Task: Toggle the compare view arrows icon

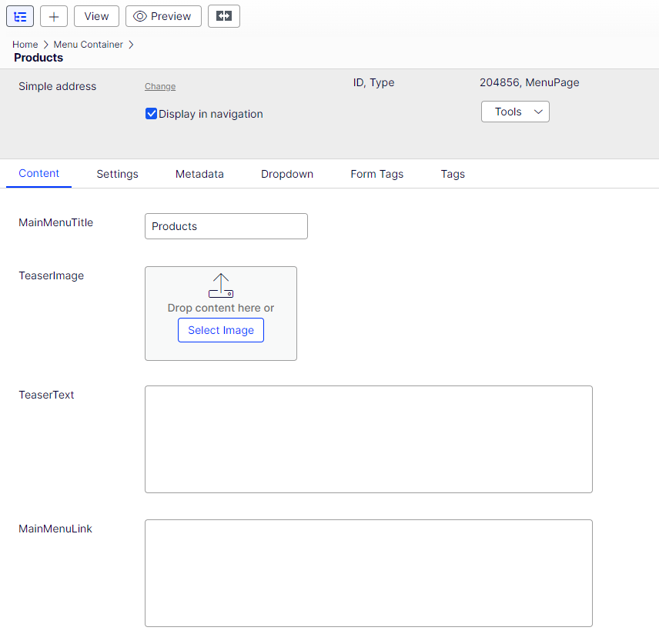Action: pyautogui.click(x=223, y=16)
